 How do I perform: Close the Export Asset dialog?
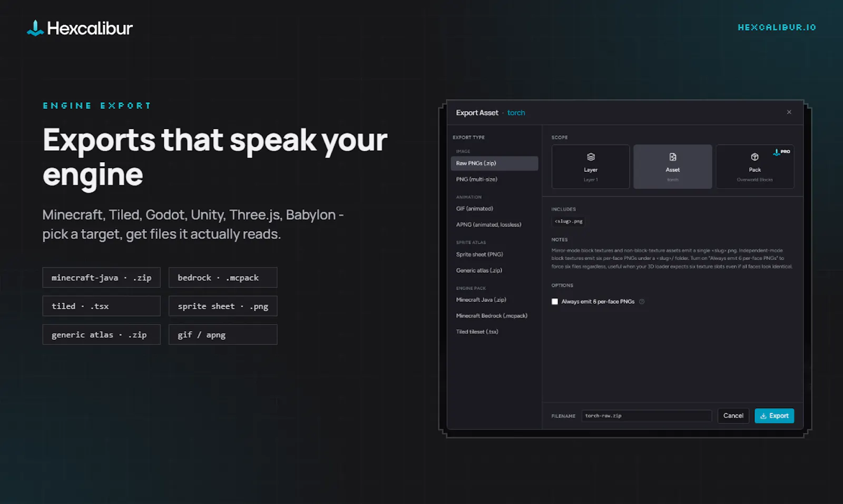pyautogui.click(x=789, y=112)
